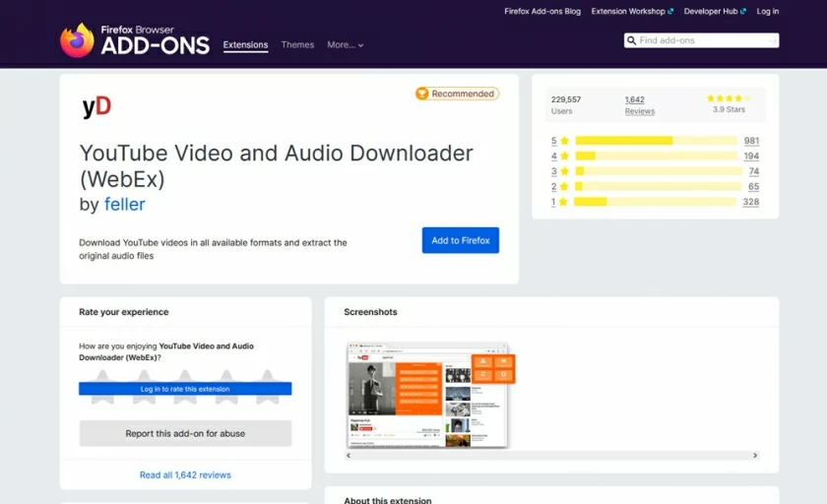Switch to the Themes tab
Screen dimensions: 827x504
[x=297, y=45]
